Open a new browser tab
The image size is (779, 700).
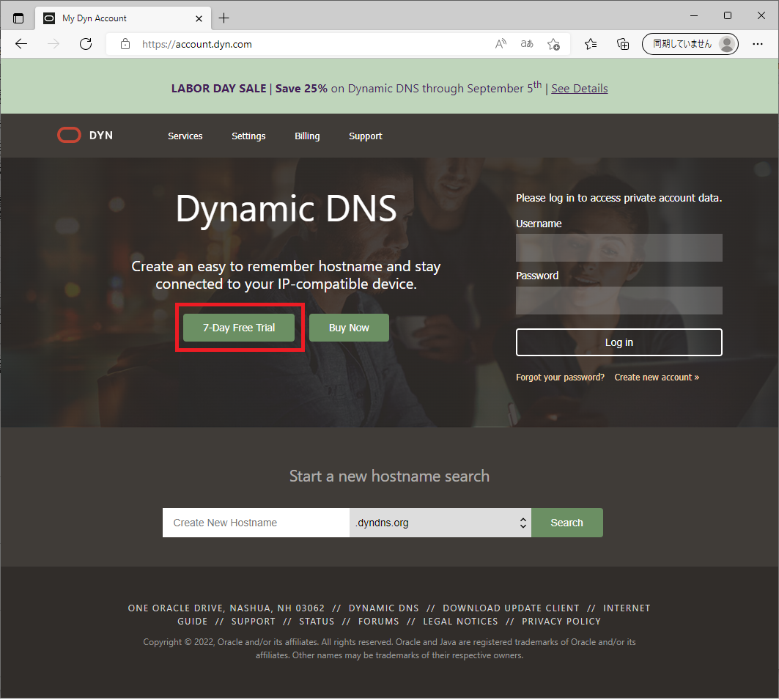(224, 18)
